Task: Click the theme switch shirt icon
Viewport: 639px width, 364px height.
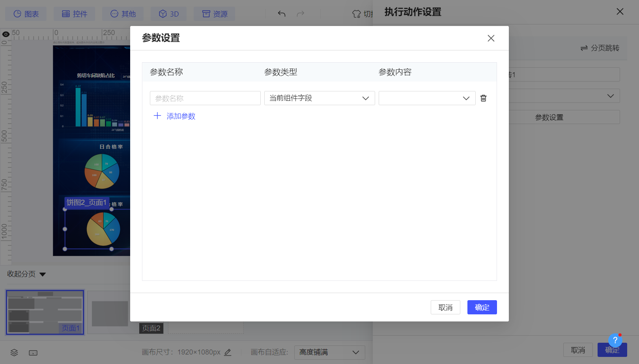Action: 356,14
